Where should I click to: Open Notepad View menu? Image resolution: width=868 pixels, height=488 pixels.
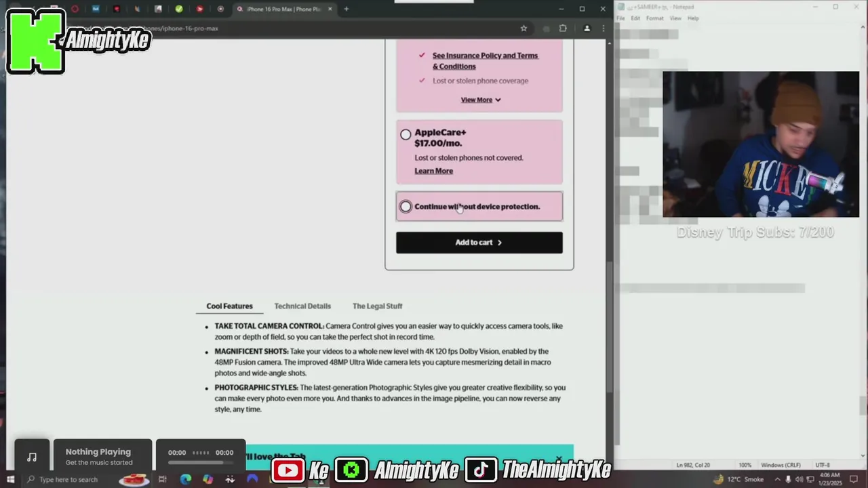click(x=675, y=18)
